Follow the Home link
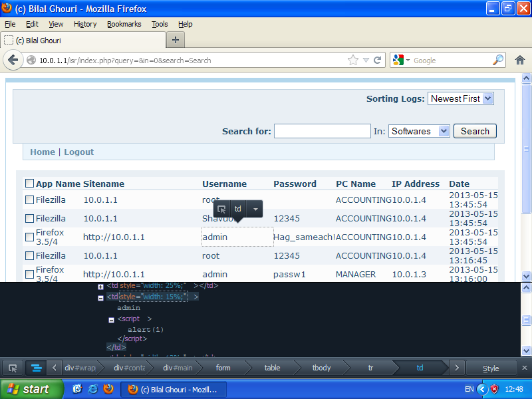This screenshot has width=532, height=399. (x=43, y=152)
